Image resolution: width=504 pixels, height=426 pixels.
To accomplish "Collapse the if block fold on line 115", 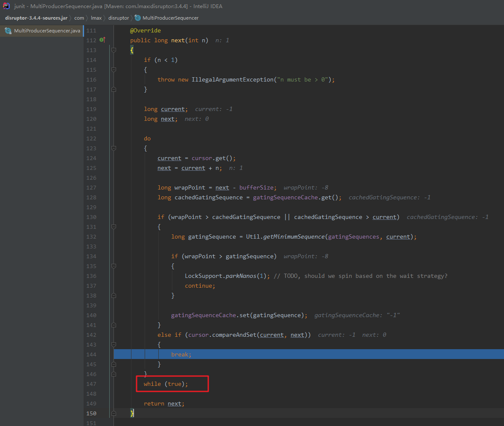I will pos(114,70).
